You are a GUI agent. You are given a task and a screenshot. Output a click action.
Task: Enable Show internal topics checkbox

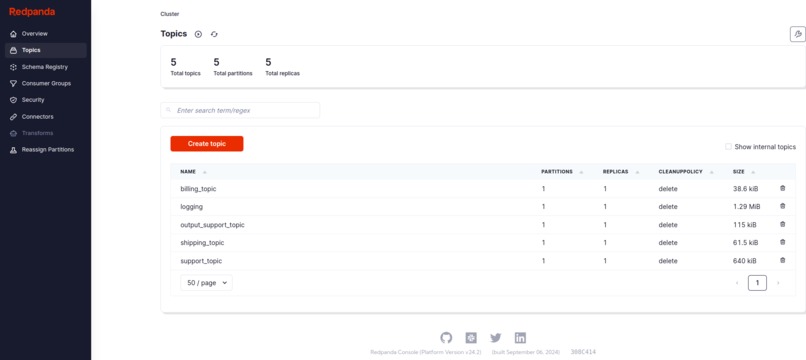pyautogui.click(x=728, y=147)
